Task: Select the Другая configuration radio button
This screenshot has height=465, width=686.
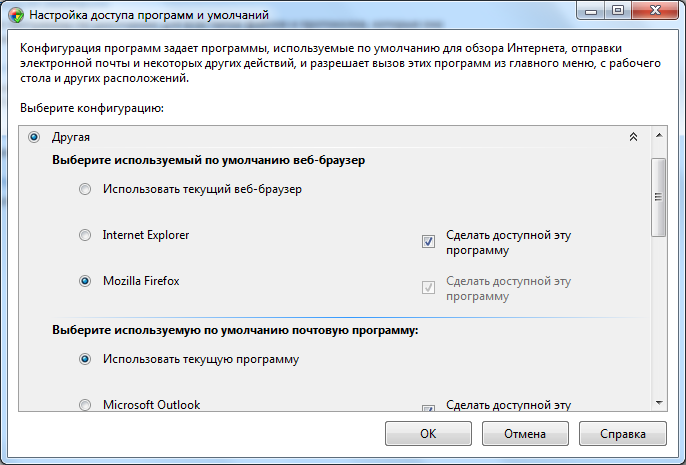Action: (x=35, y=136)
